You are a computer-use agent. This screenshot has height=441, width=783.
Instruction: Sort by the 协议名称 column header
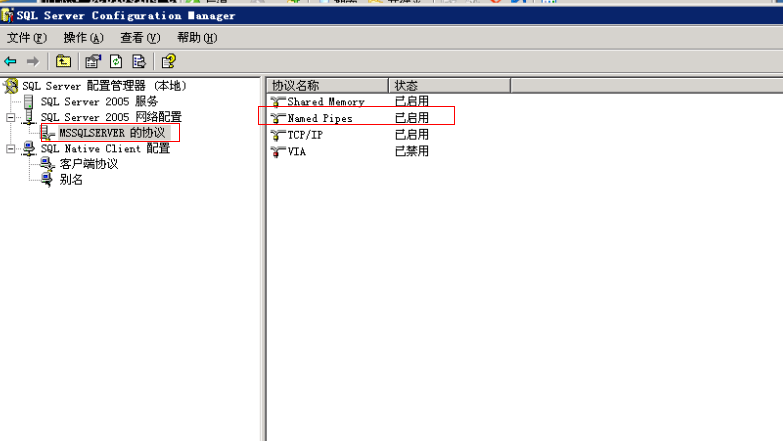click(x=328, y=85)
